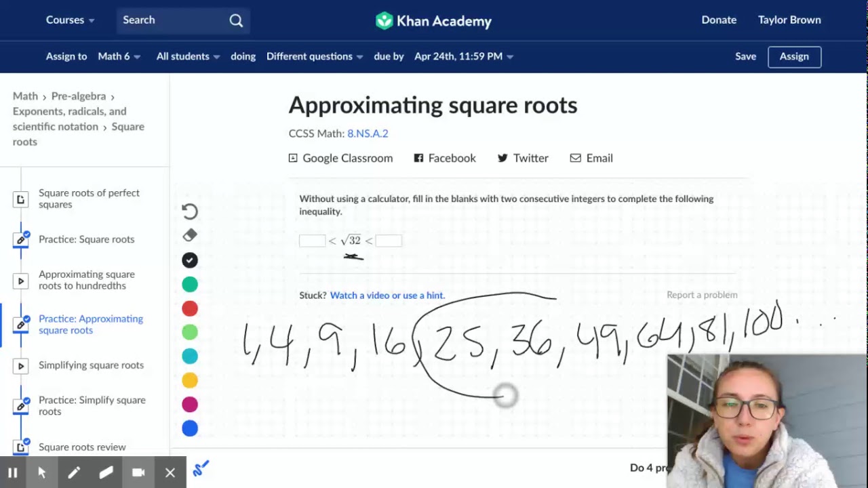Select the black color swatch

[x=190, y=260]
